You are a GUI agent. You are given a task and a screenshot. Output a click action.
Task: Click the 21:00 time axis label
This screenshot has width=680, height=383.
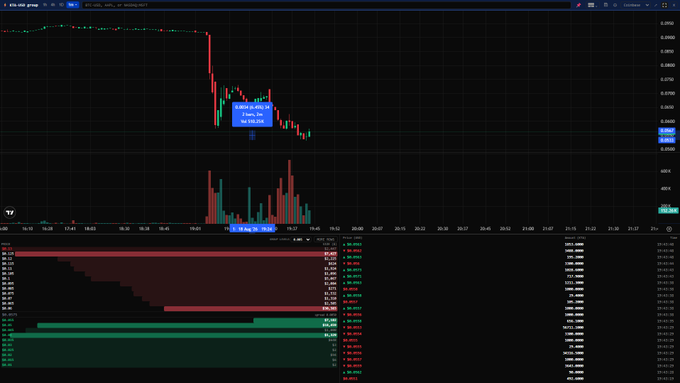[528, 229]
